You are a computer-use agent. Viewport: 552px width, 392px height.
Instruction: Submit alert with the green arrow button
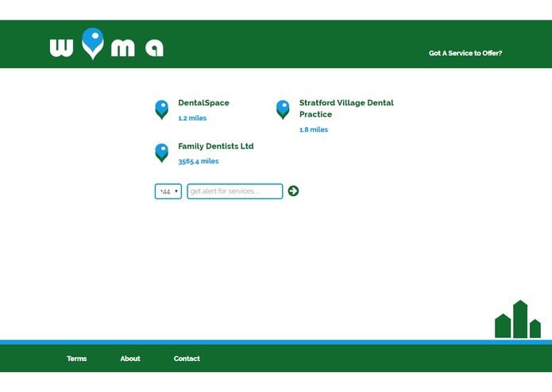293,191
